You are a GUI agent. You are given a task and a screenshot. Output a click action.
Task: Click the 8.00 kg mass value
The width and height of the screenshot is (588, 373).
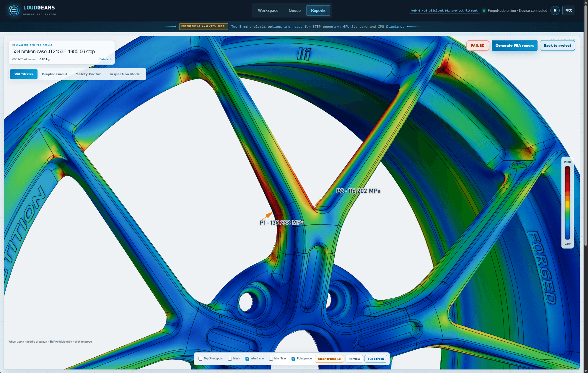pyautogui.click(x=45, y=59)
